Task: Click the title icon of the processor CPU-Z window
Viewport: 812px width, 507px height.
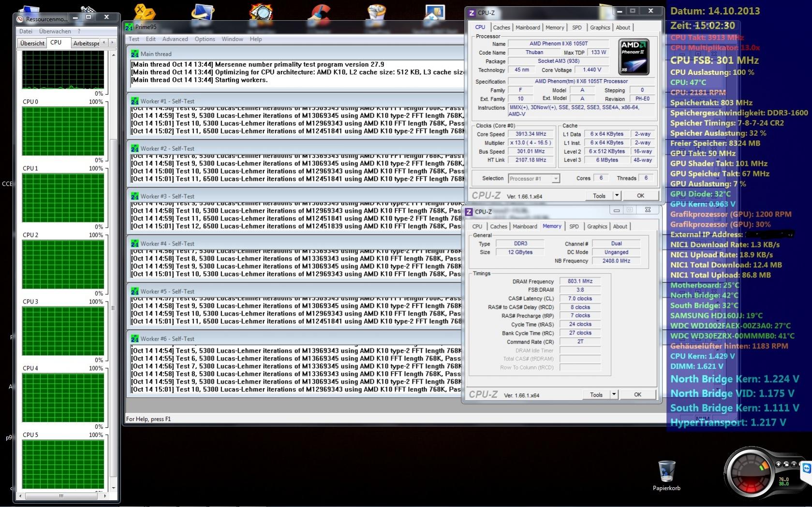Action: click(472, 13)
